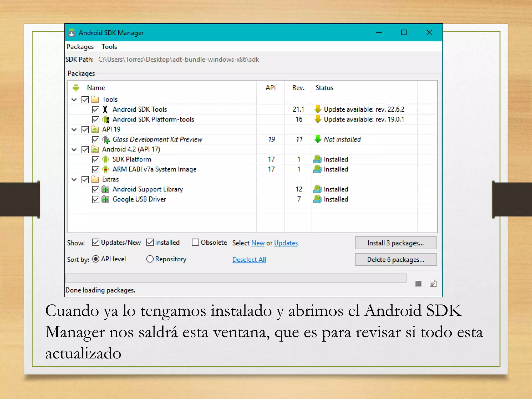Click the stop square icon beside progress bar

pos(418,284)
